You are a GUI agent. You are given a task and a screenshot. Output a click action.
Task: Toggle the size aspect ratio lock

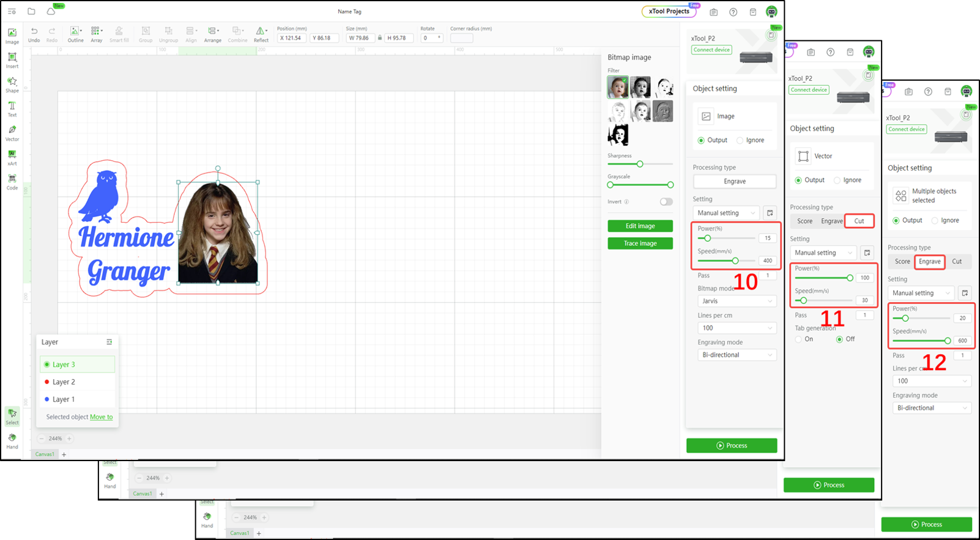click(380, 38)
